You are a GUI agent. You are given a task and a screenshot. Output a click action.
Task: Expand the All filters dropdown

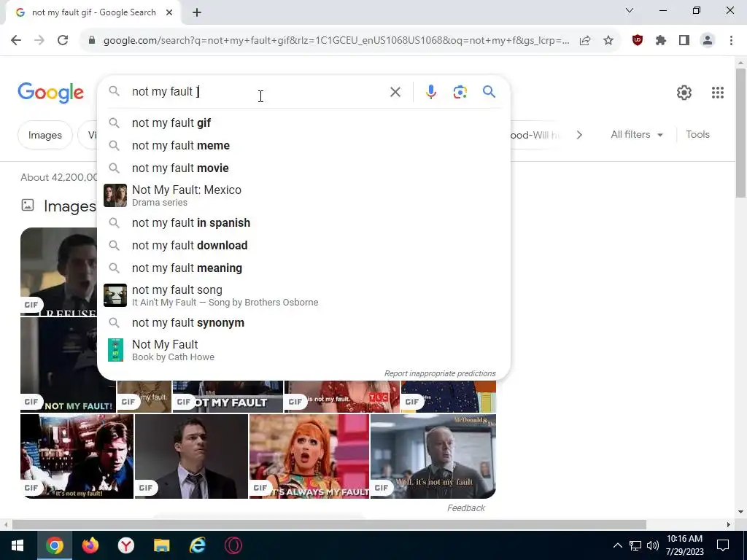[636, 135]
